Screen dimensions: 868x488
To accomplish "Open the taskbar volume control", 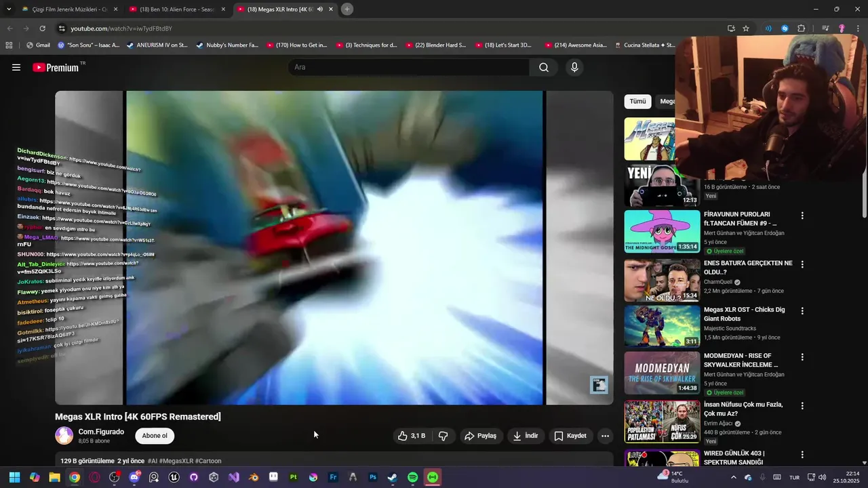I will 823,477.
